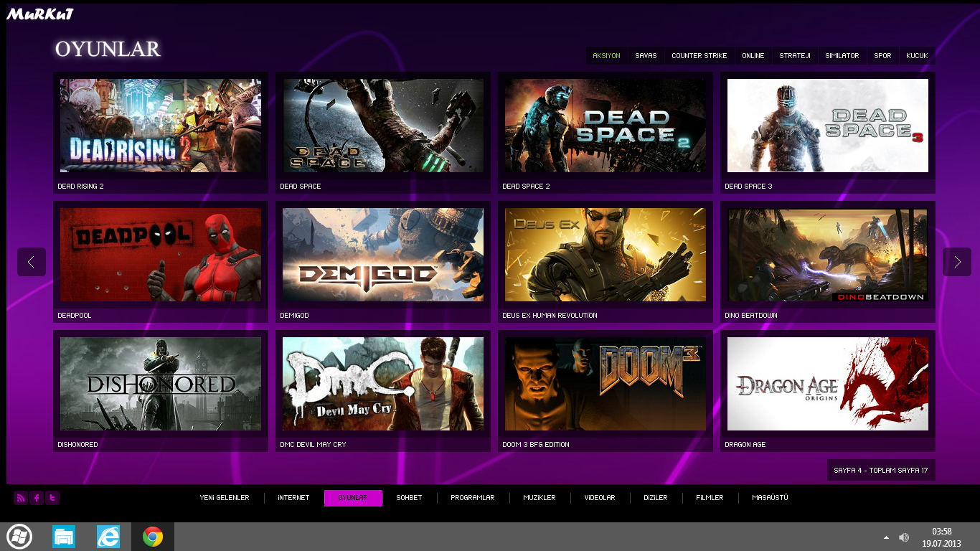This screenshot has height=551, width=980.
Task: Click the DEMIGOD title label
Action: [294, 316]
